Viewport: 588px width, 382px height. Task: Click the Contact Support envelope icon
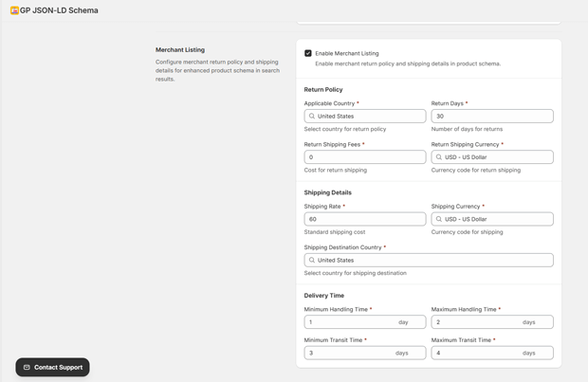pyautogui.click(x=27, y=367)
